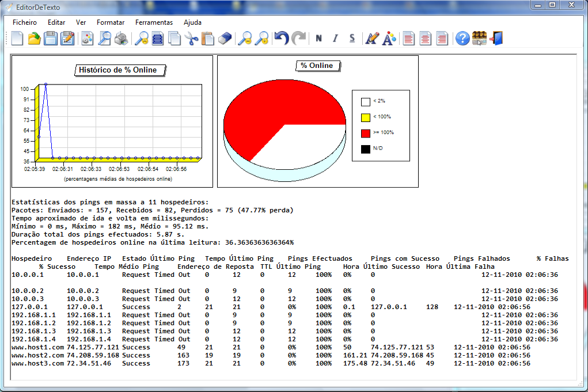Paste from clipboard icon
This screenshot has width=588, height=392.
(208, 39)
